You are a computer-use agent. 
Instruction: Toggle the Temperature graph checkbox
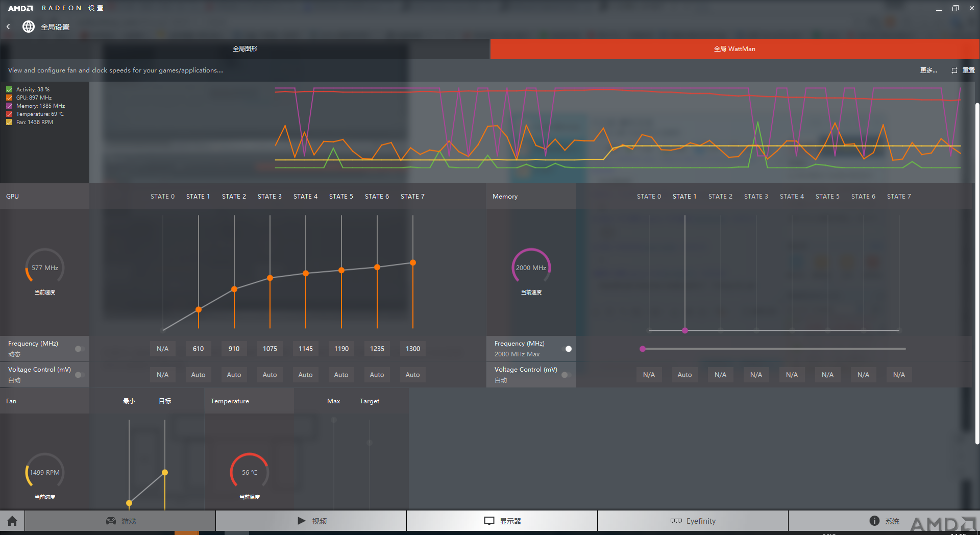pos(9,114)
